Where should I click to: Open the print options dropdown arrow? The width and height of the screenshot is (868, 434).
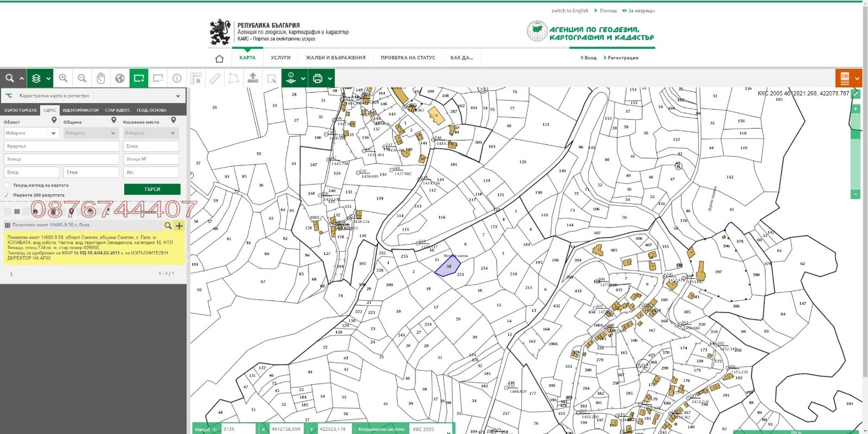click(x=330, y=79)
